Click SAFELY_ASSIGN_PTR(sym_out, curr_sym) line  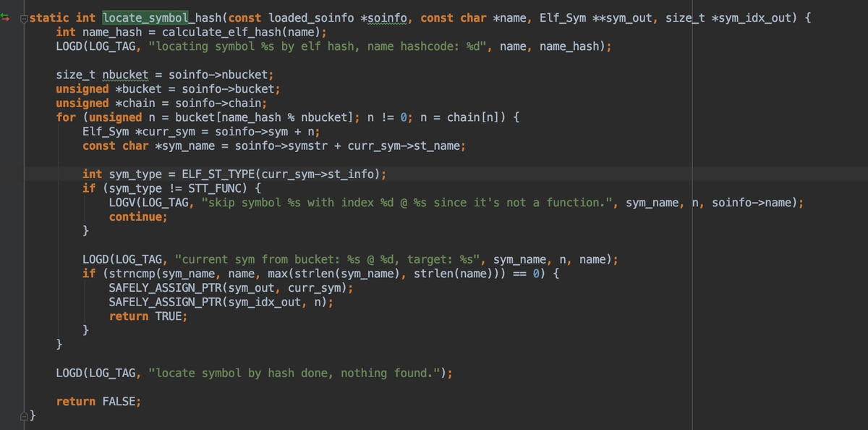coord(231,287)
